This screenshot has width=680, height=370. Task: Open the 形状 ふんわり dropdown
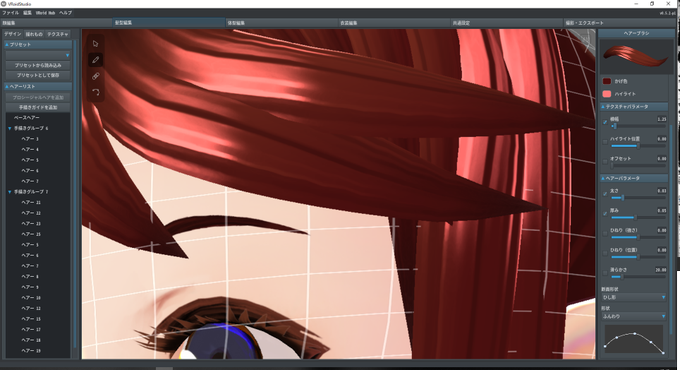634,316
